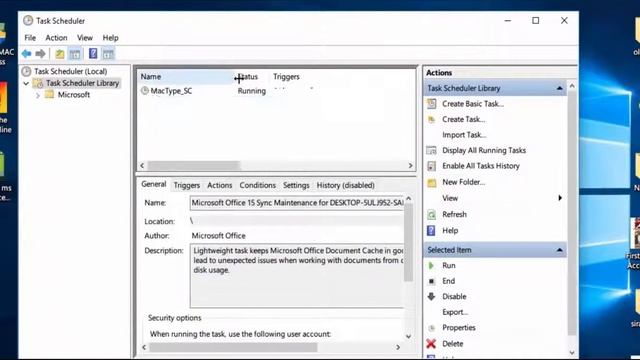Select the MacType_SC task row

pos(276,91)
